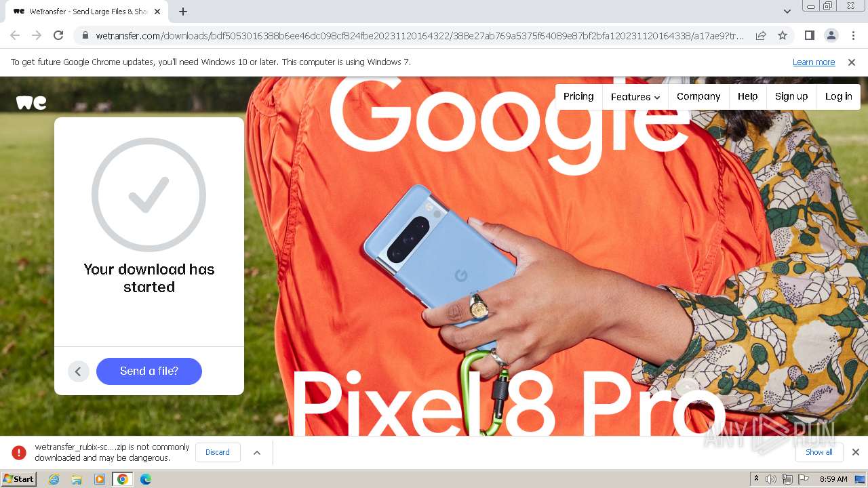The width and height of the screenshot is (868, 488).
Task: Launch Microsoft Edge from taskbar
Action: tap(145, 479)
